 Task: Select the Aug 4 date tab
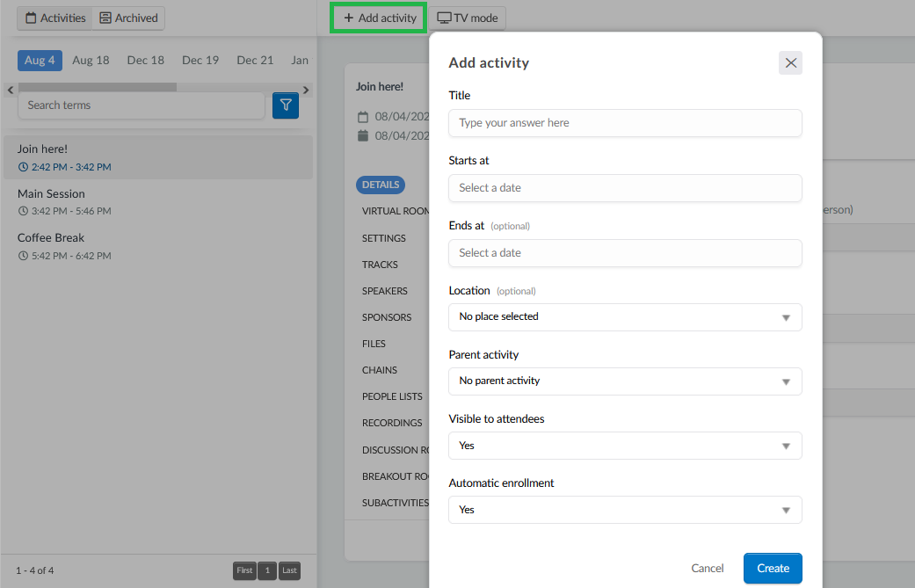click(x=40, y=61)
